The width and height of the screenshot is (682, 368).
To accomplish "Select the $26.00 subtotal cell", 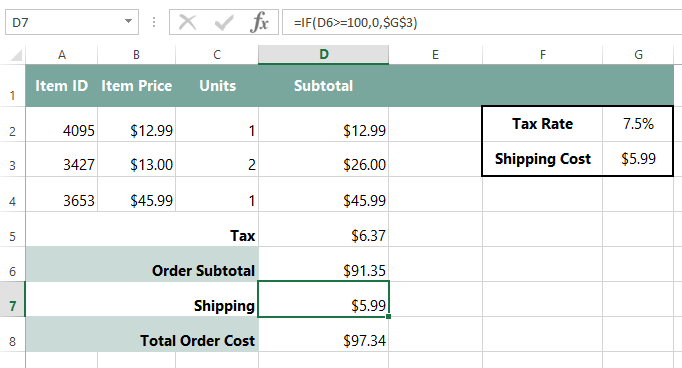I will point(324,159).
